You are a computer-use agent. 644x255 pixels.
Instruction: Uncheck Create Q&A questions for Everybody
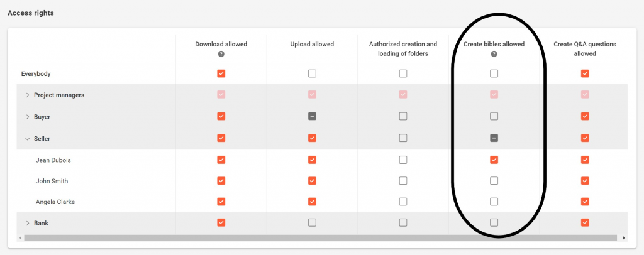pos(585,73)
